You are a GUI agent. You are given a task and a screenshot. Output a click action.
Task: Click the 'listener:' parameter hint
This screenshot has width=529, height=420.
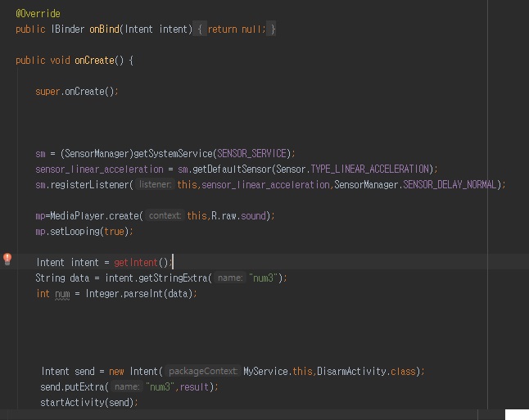pos(155,184)
